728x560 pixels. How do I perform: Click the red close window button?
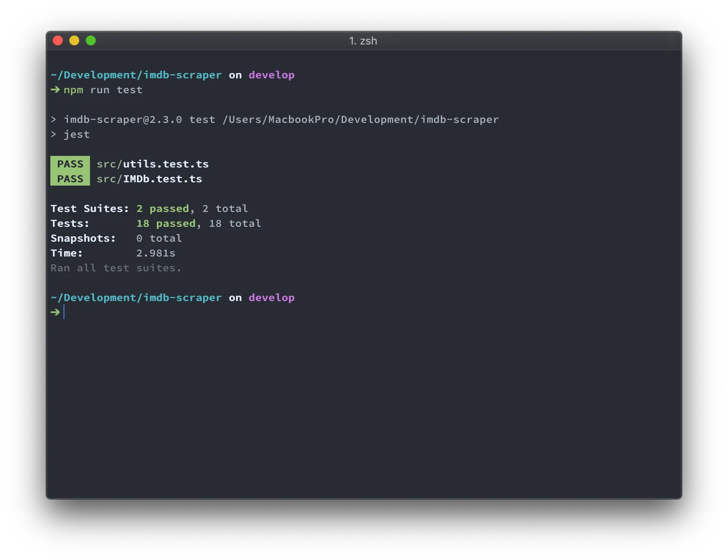pyautogui.click(x=58, y=40)
